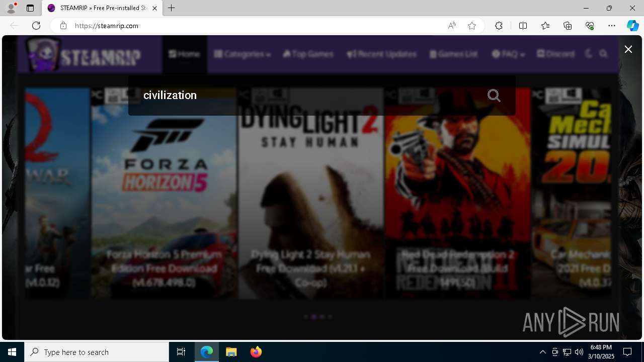Close the STEAMRIP tab

[154, 8]
